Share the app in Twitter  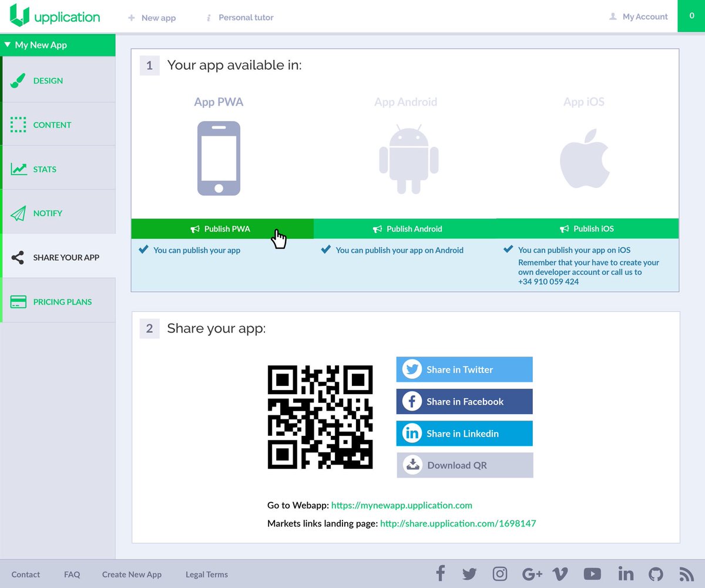click(x=465, y=369)
